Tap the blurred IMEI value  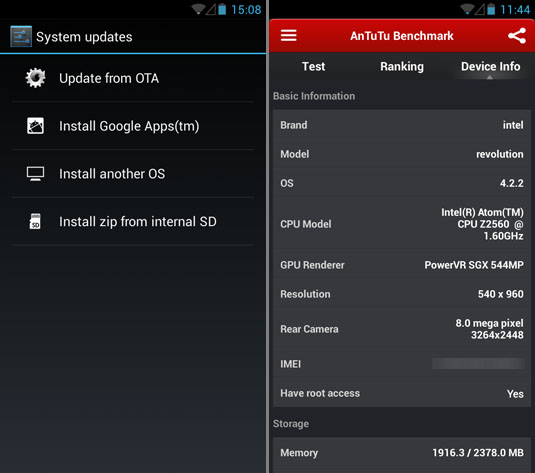(478, 364)
